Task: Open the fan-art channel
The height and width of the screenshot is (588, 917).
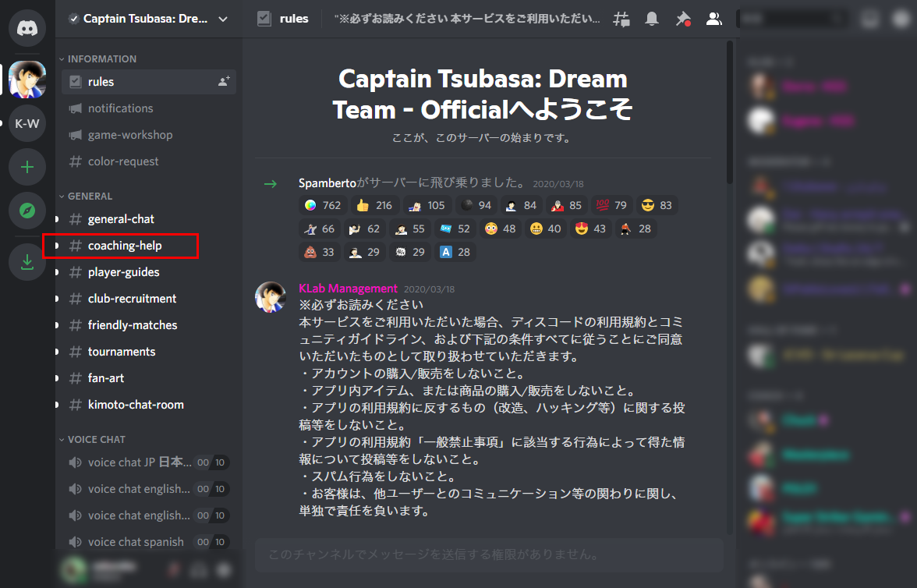Action: [x=148, y=378]
